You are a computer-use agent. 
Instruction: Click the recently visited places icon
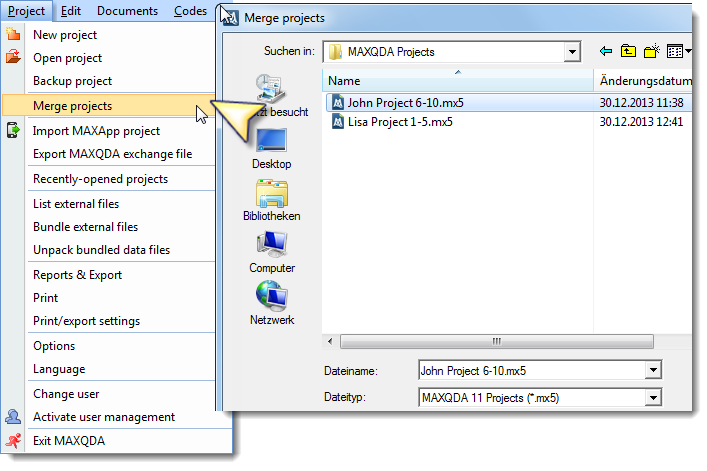coord(271,89)
